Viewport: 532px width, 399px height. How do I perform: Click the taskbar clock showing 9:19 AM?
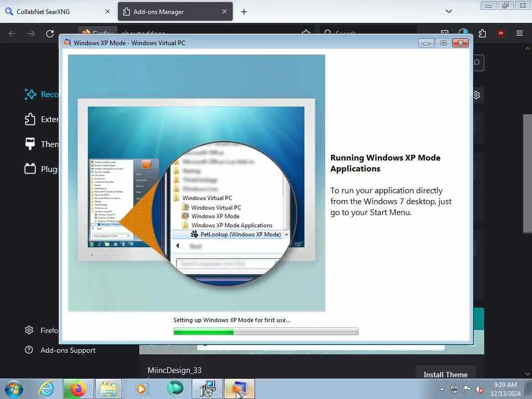pyautogui.click(x=505, y=389)
